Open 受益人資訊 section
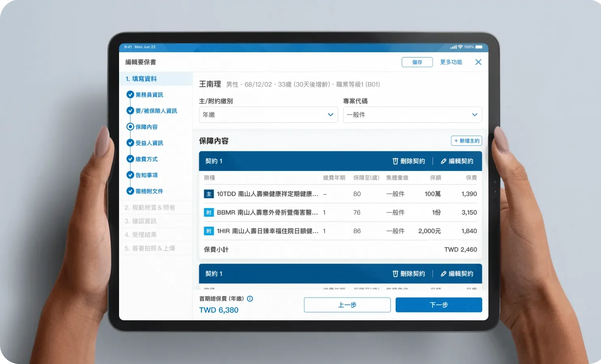Image resolution: width=601 pixels, height=364 pixels. point(149,143)
